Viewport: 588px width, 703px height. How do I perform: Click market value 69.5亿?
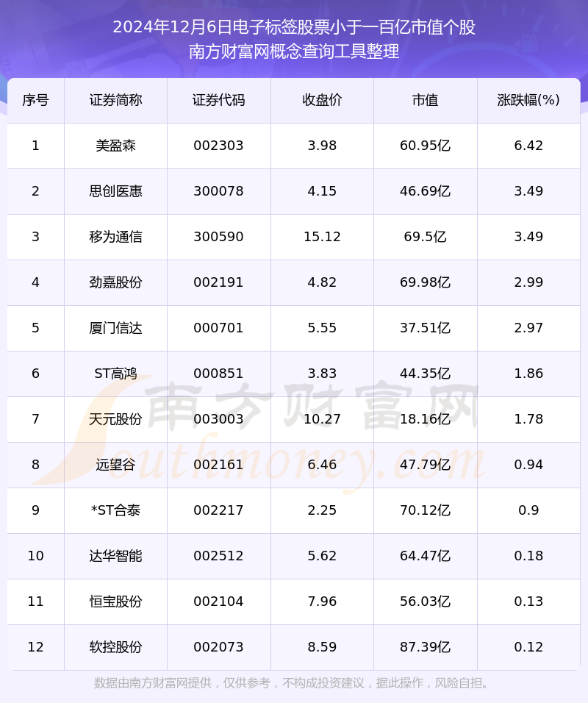click(426, 237)
